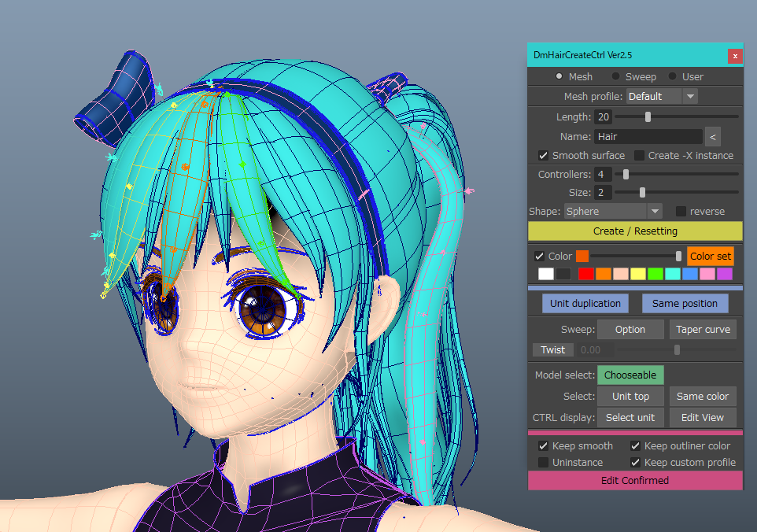
Task: Click the current orange color swatch
Action: coord(582,257)
